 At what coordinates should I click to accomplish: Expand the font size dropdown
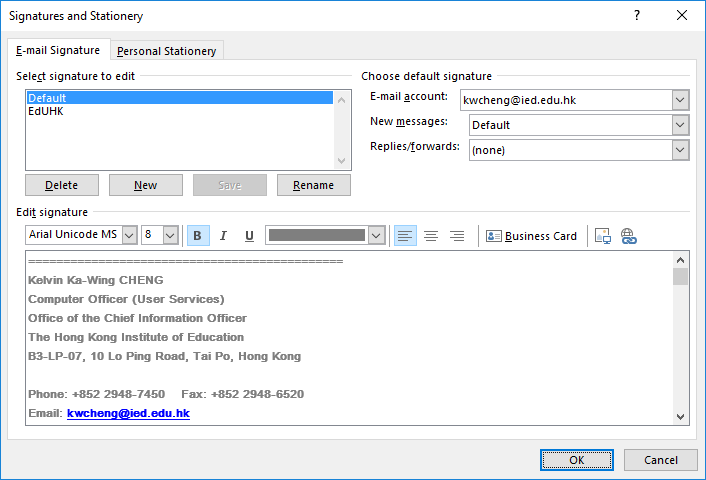click(x=170, y=235)
